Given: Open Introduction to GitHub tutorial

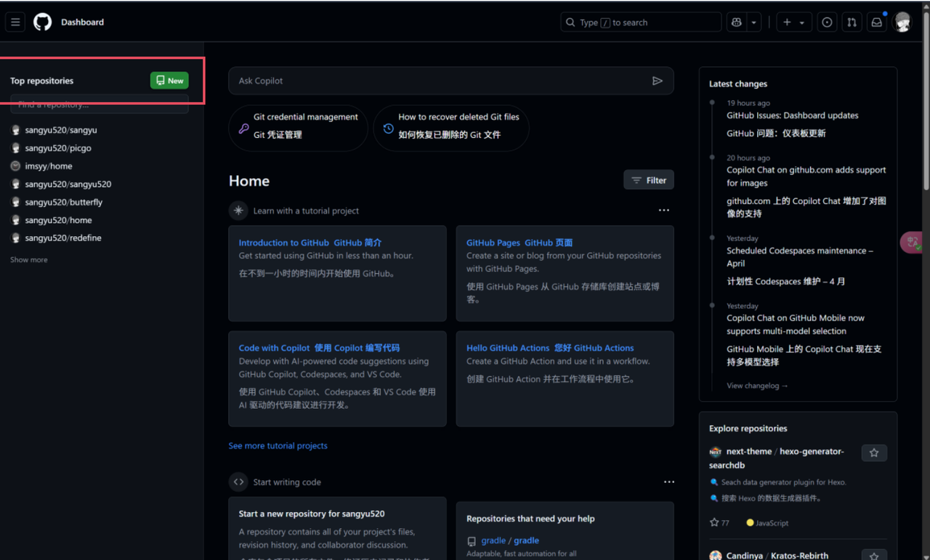Looking at the screenshot, I should point(310,243).
